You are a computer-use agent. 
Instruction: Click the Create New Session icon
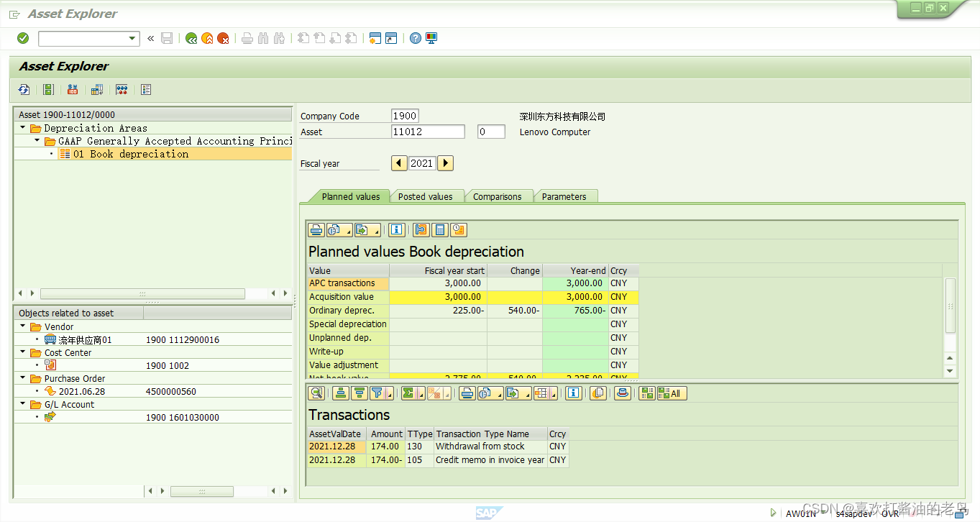point(375,38)
